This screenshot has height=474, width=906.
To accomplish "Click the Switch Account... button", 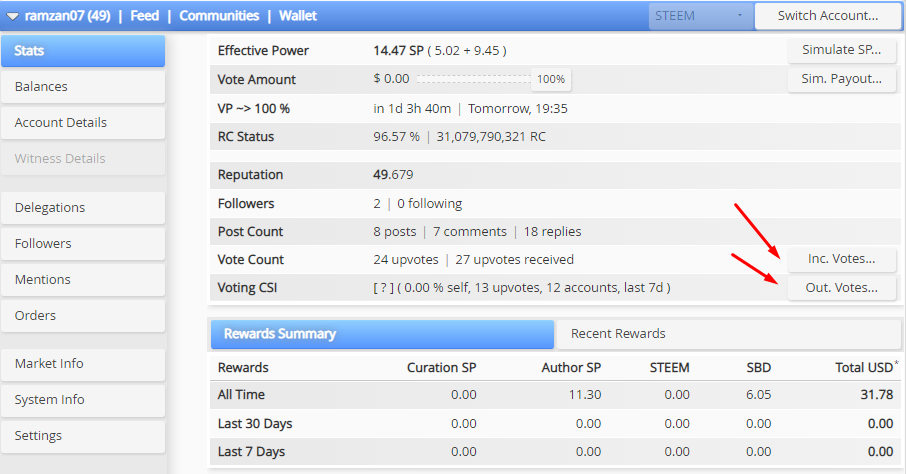I will pyautogui.click(x=827, y=16).
